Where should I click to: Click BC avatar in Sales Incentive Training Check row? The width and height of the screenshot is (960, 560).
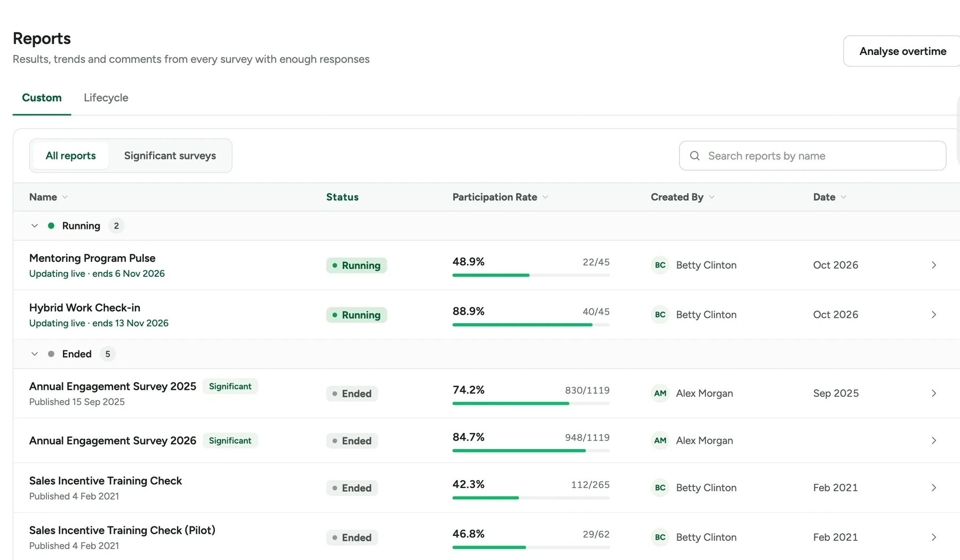(660, 487)
